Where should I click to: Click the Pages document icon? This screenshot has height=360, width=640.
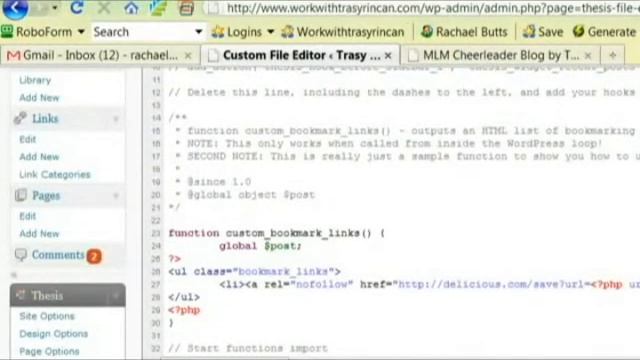20,195
